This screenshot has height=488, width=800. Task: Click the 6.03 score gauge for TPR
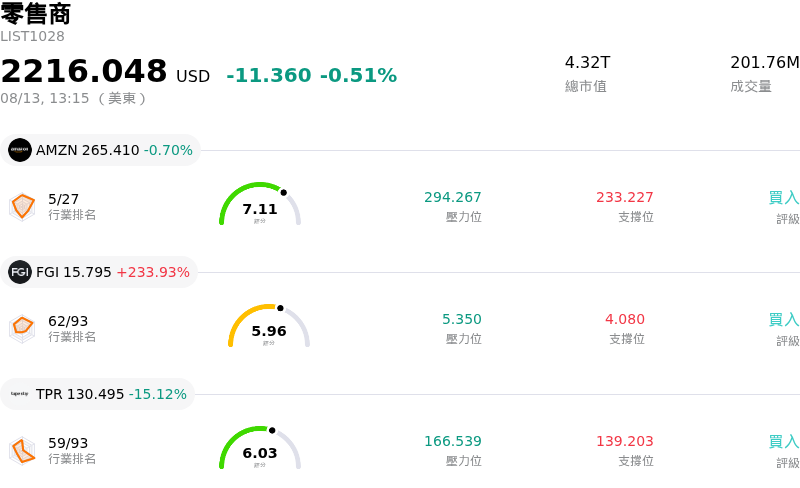(x=260, y=448)
